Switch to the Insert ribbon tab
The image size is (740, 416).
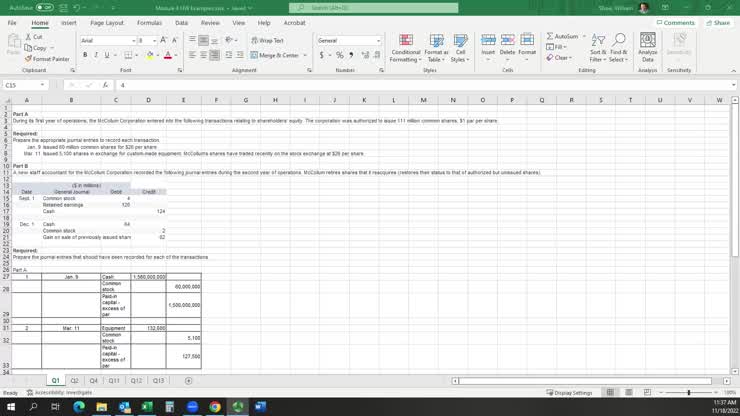point(68,23)
